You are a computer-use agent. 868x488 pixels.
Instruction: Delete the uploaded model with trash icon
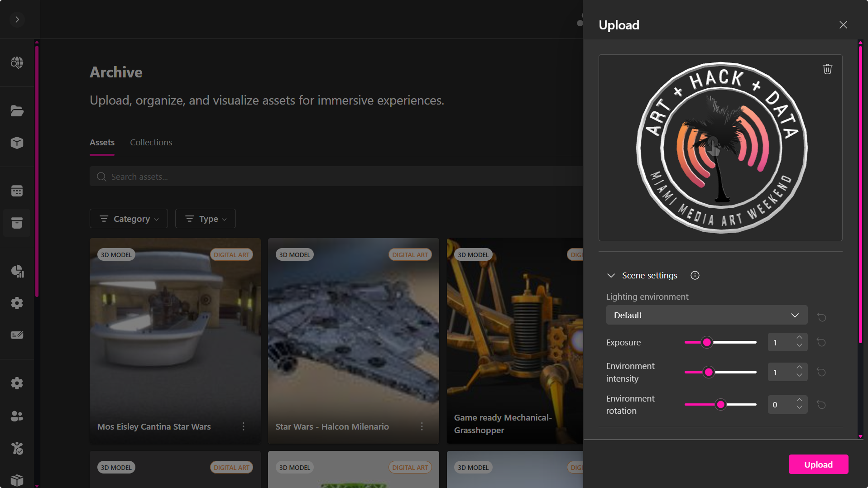point(828,69)
